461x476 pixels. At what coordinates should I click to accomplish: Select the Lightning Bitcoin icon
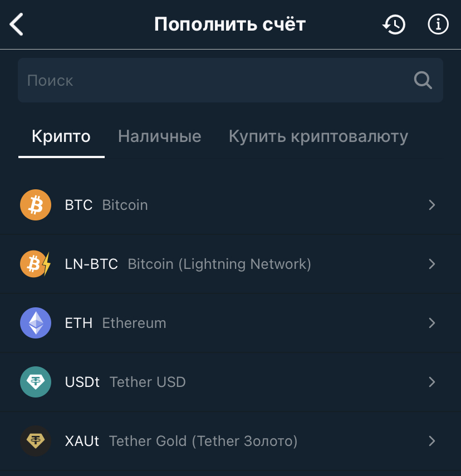click(x=36, y=264)
